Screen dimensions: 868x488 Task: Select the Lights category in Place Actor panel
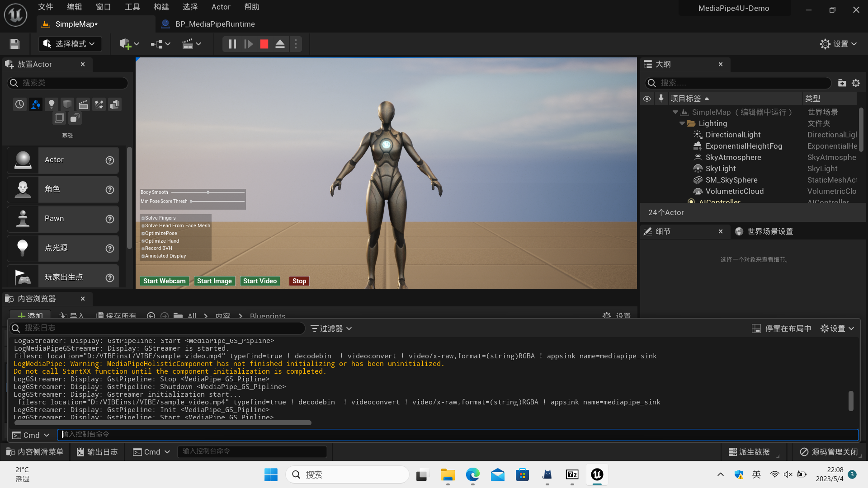point(52,104)
